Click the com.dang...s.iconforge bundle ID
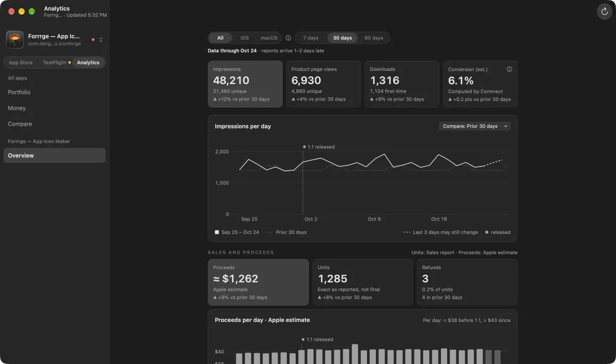The height and width of the screenshot is (364, 616). pyautogui.click(x=54, y=44)
